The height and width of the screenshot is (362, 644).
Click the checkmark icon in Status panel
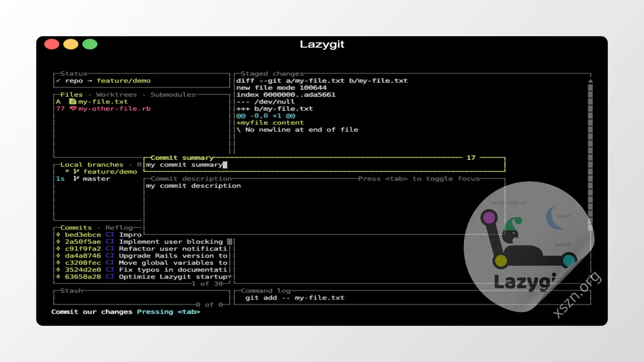[58, 81]
